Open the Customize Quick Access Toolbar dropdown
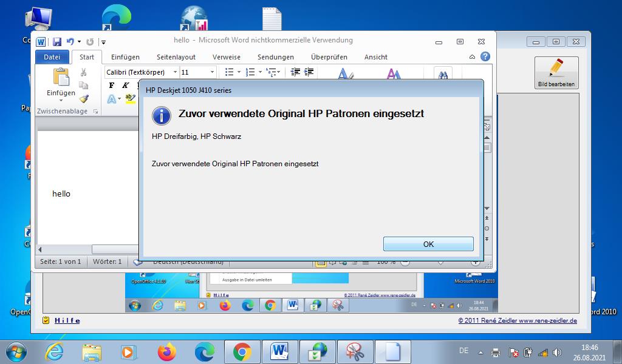This screenshot has width=622, height=364. tap(103, 42)
